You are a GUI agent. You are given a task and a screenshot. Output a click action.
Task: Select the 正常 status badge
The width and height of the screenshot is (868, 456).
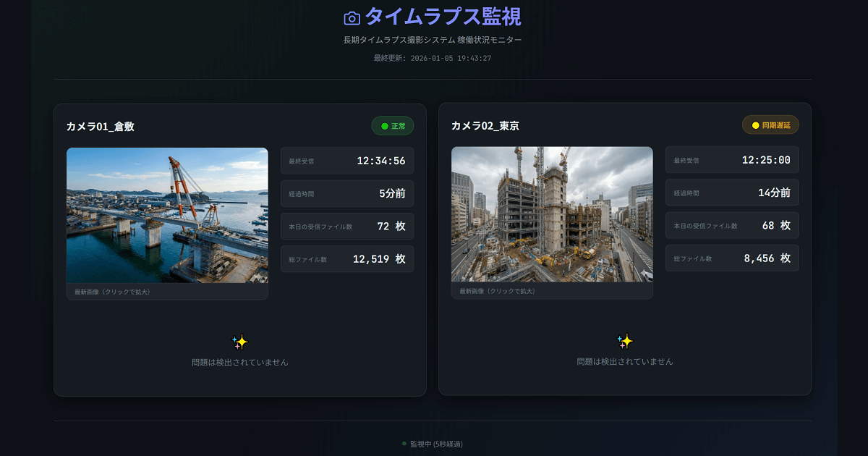pos(392,125)
